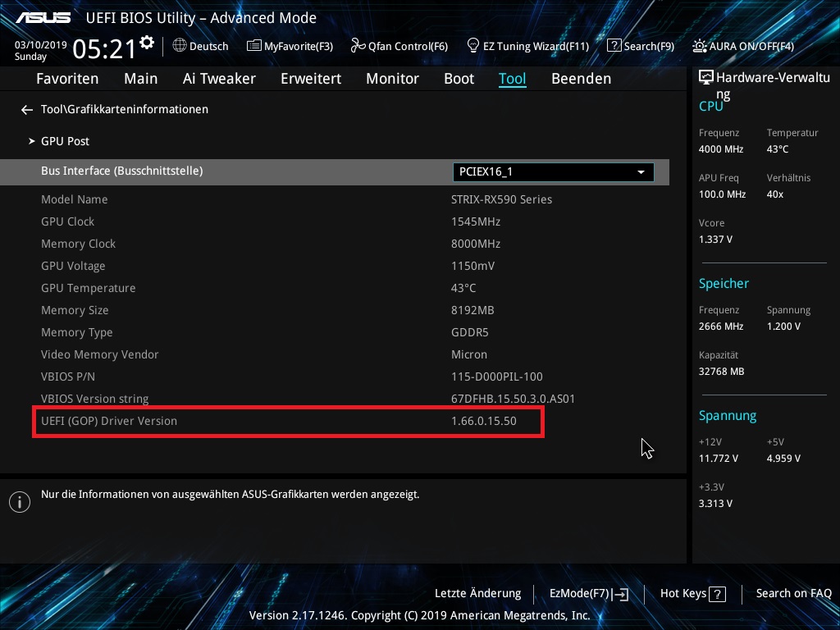Click Memory Type label

click(x=76, y=332)
